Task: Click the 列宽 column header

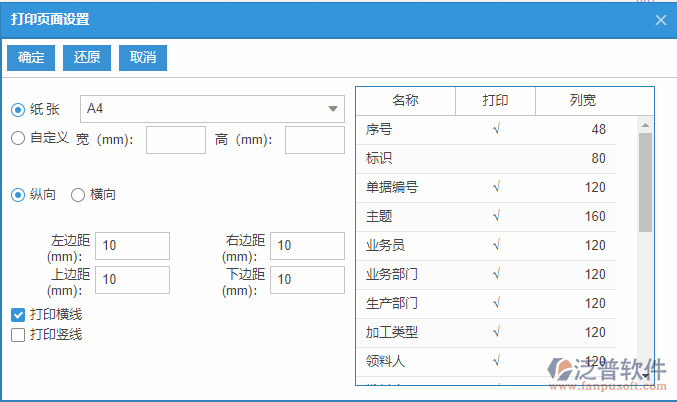Action: point(583,101)
